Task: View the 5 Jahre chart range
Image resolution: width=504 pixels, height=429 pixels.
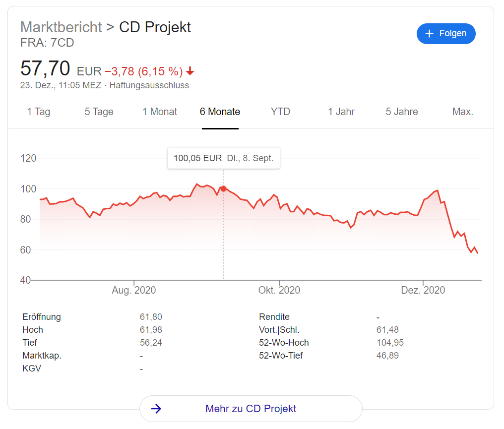Action: pos(402,112)
